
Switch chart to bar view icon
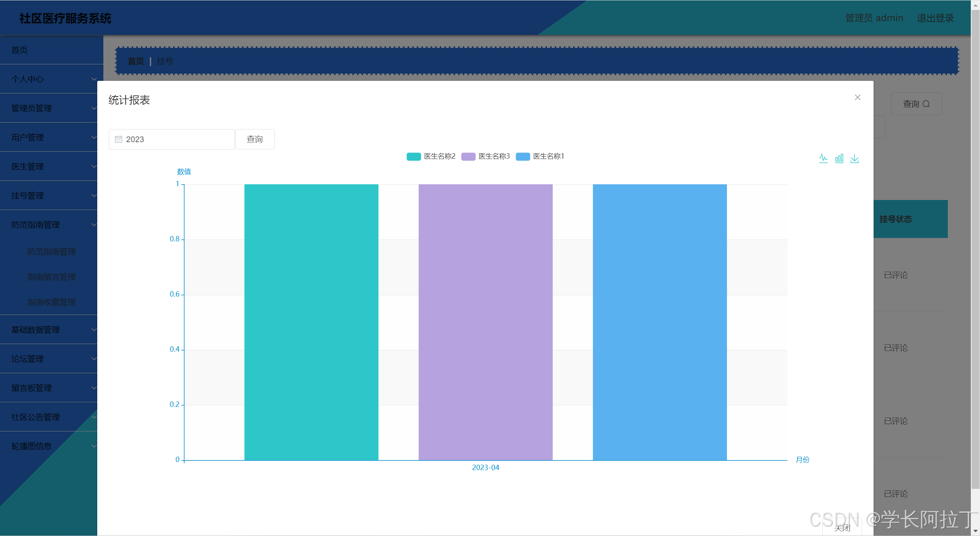[x=839, y=158]
